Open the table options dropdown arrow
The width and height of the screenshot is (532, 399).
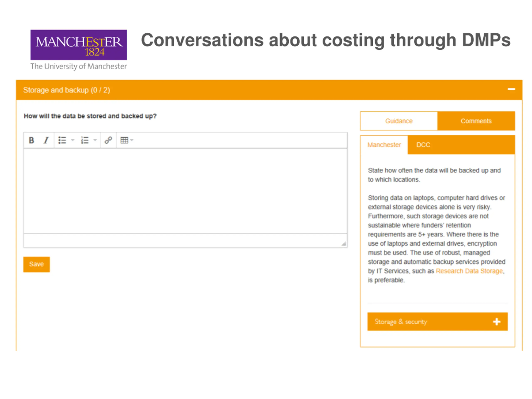coord(132,140)
